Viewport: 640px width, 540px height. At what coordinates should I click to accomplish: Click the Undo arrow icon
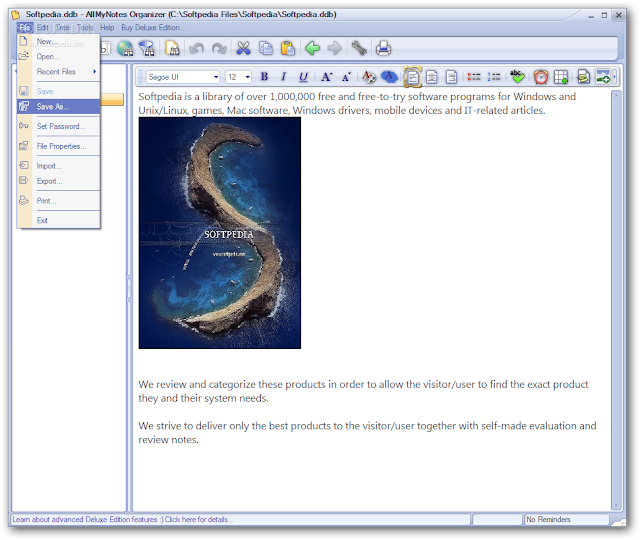pyautogui.click(x=196, y=49)
